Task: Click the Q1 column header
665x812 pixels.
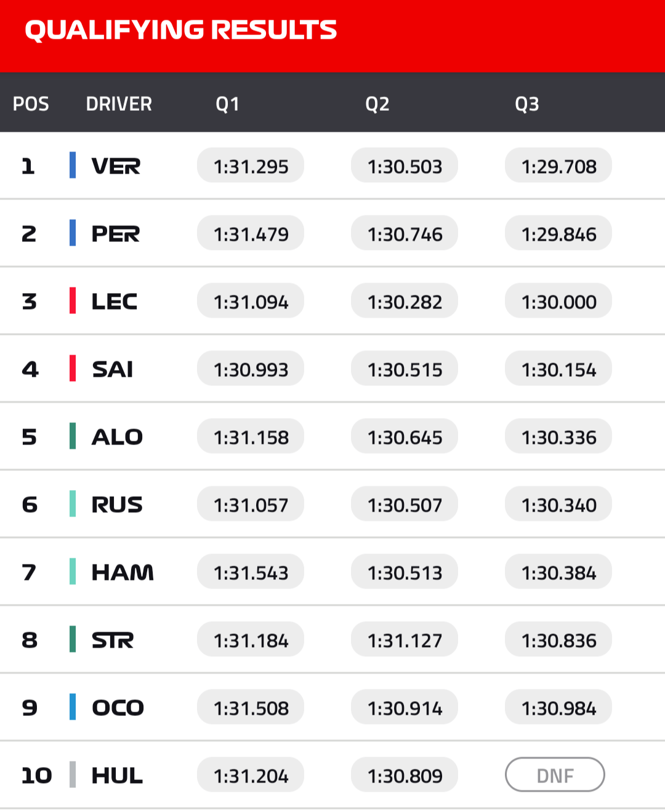Action: 227,104
